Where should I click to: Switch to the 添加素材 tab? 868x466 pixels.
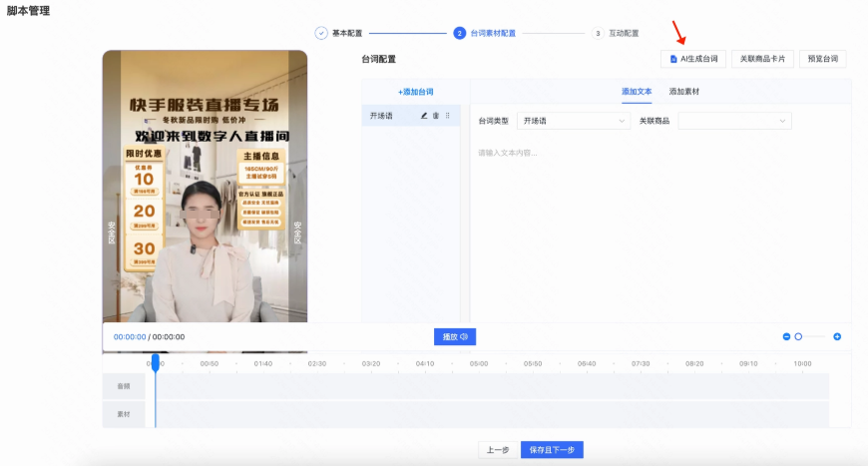[x=683, y=92]
